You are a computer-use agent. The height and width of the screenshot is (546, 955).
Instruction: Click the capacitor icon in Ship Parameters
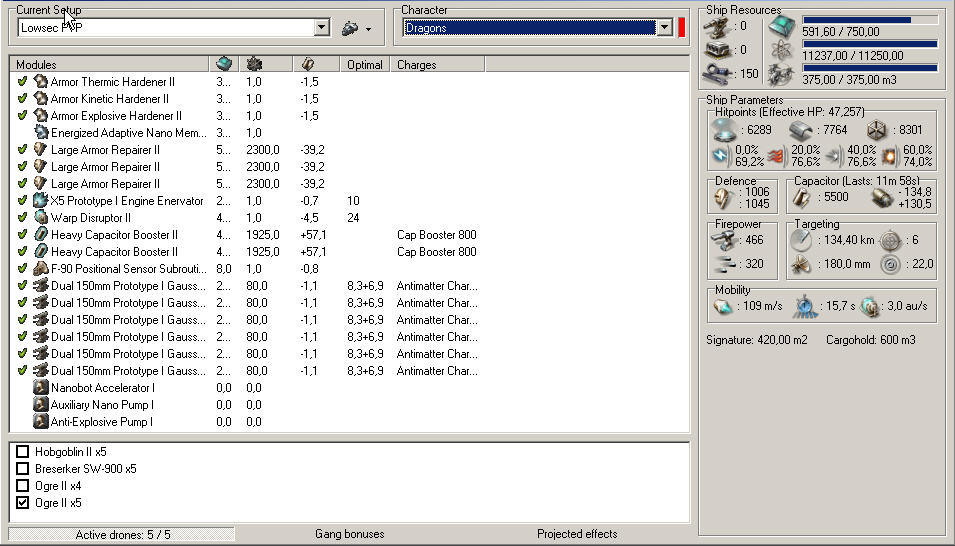pos(803,198)
